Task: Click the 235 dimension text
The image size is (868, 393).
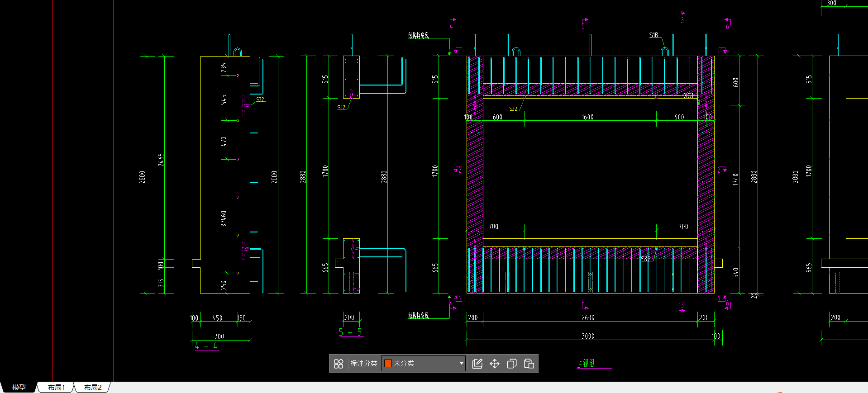Action: [x=224, y=67]
